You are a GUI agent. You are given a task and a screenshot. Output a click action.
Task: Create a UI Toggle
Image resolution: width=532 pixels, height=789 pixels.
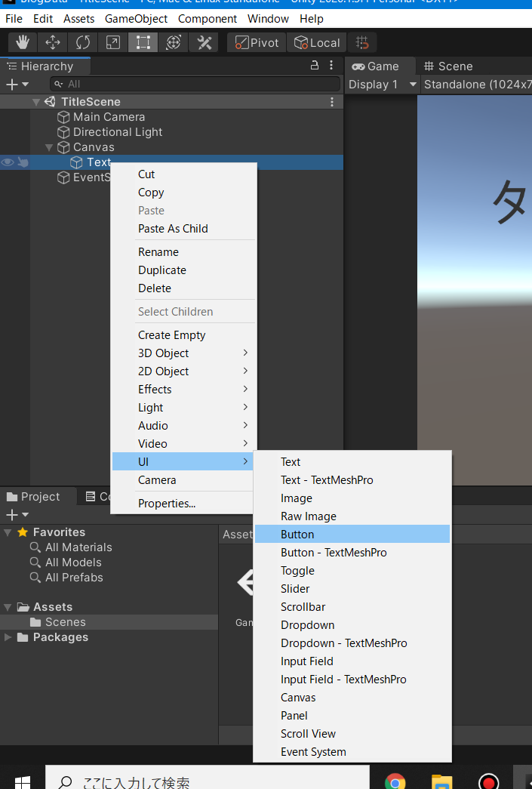(352, 570)
